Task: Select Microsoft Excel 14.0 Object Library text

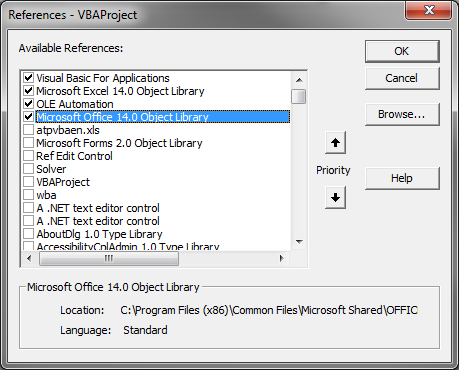Action: click(x=120, y=91)
